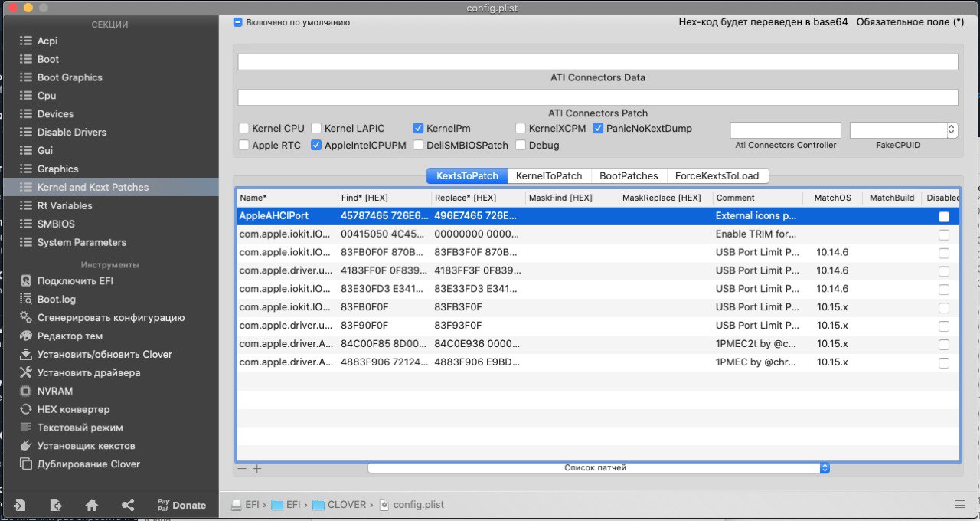Click the SMBIOS section list icon
Viewport: 980px width, 521px height.
tap(26, 224)
